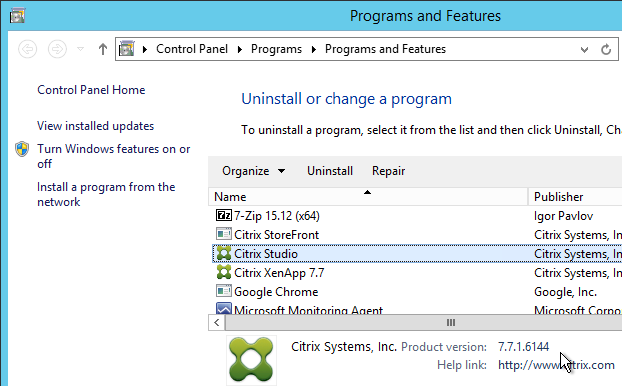Click the Citrix StoreFront list icon
This screenshot has width=622, height=386.
tap(223, 234)
